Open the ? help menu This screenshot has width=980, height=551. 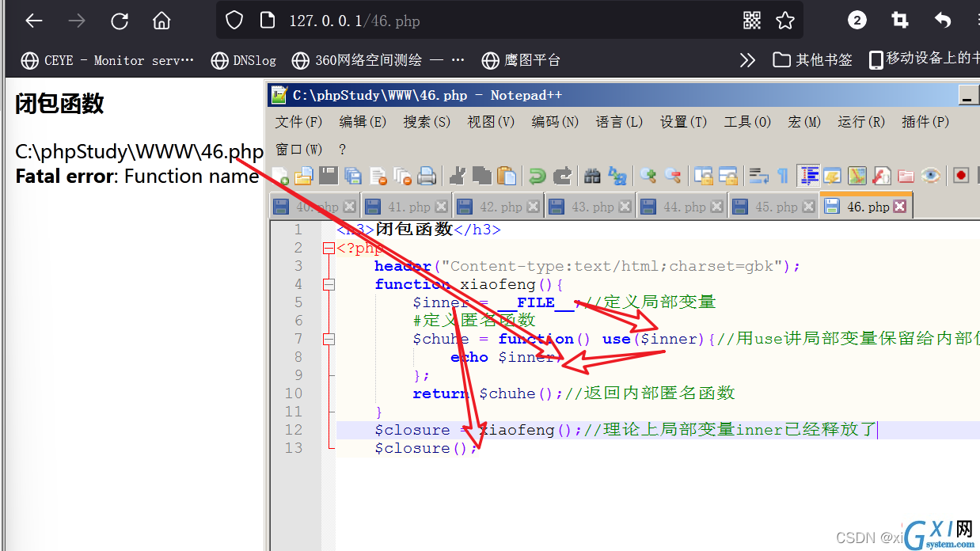click(342, 149)
